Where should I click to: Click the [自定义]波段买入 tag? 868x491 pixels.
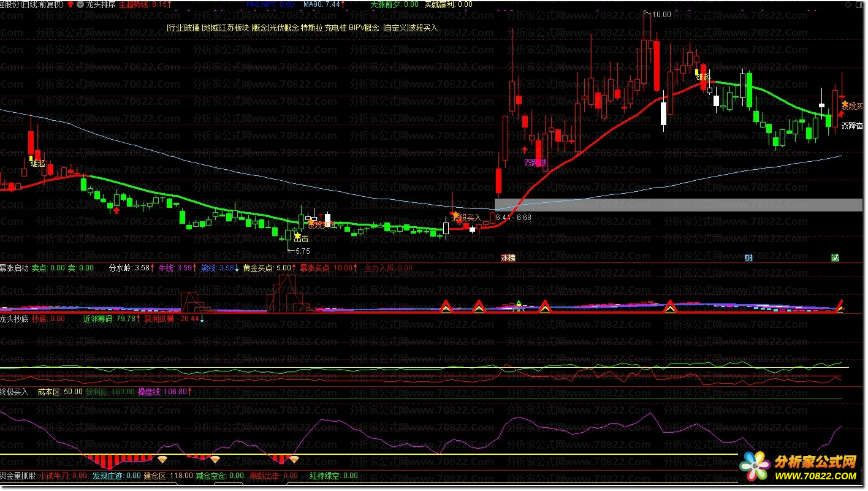(410, 28)
